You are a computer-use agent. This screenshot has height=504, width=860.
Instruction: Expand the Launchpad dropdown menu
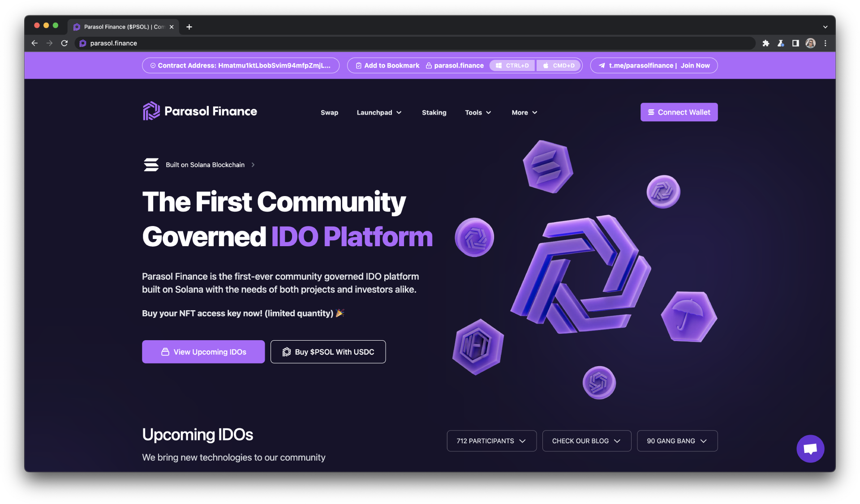(x=379, y=112)
